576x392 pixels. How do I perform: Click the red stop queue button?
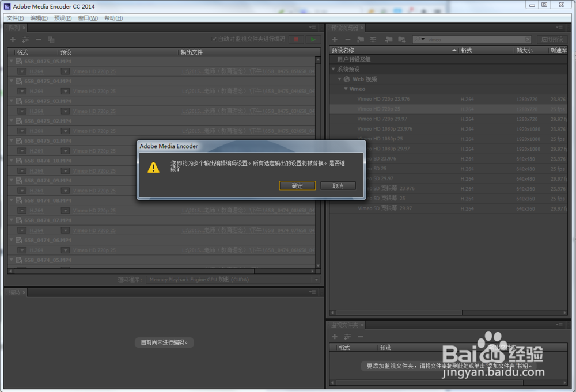(x=296, y=40)
